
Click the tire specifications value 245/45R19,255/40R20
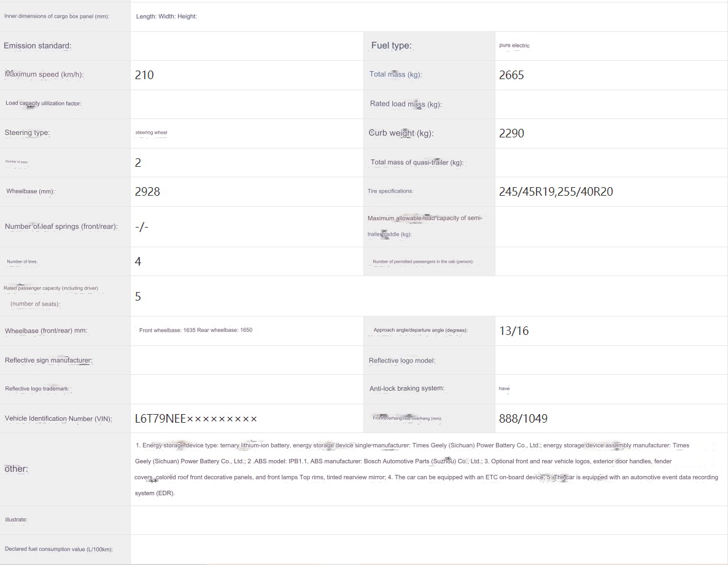(556, 192)
